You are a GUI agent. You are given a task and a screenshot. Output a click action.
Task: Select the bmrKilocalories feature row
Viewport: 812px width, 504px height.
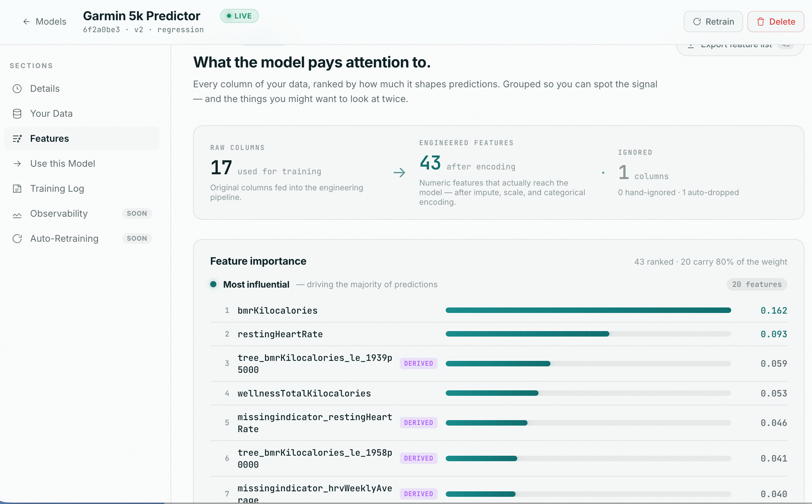click(498, 310)
